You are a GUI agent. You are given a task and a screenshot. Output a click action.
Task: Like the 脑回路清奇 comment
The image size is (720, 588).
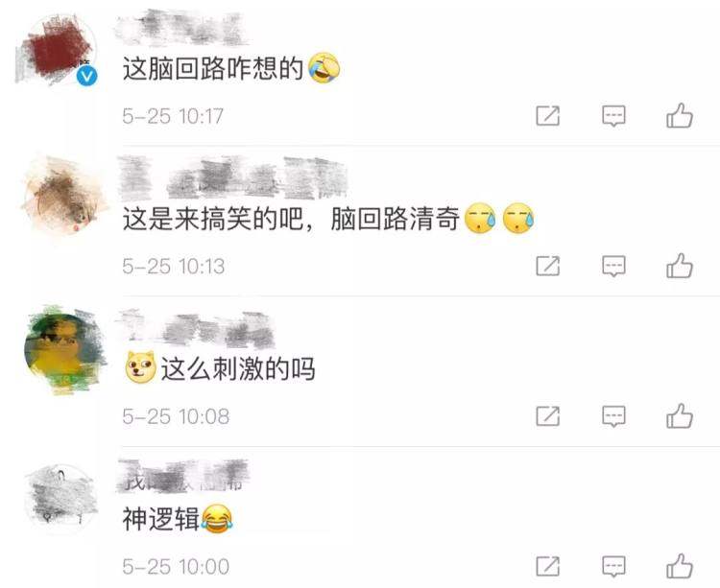pos(680,266)
